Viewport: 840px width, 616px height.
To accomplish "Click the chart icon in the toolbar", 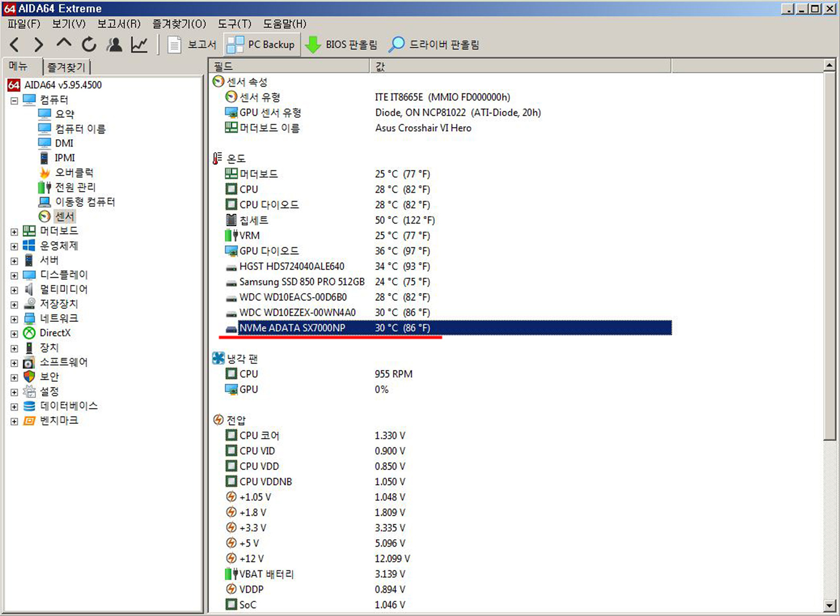I will [139, 45].
